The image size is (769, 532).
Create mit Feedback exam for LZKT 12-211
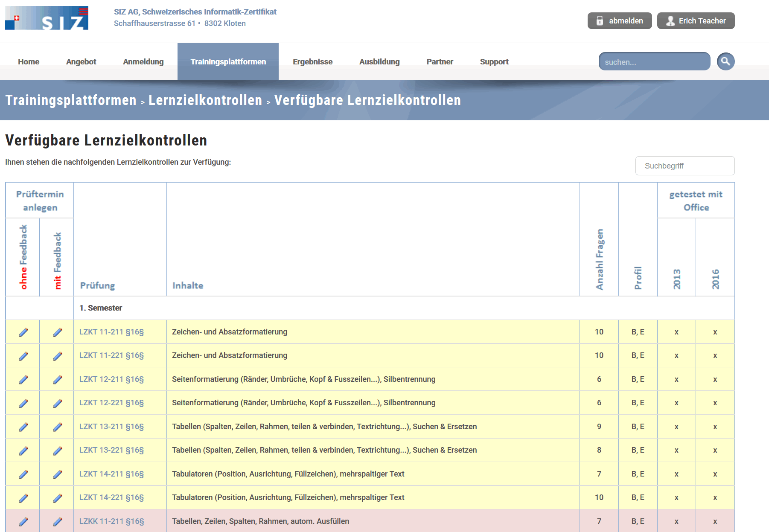pos(58,379)
